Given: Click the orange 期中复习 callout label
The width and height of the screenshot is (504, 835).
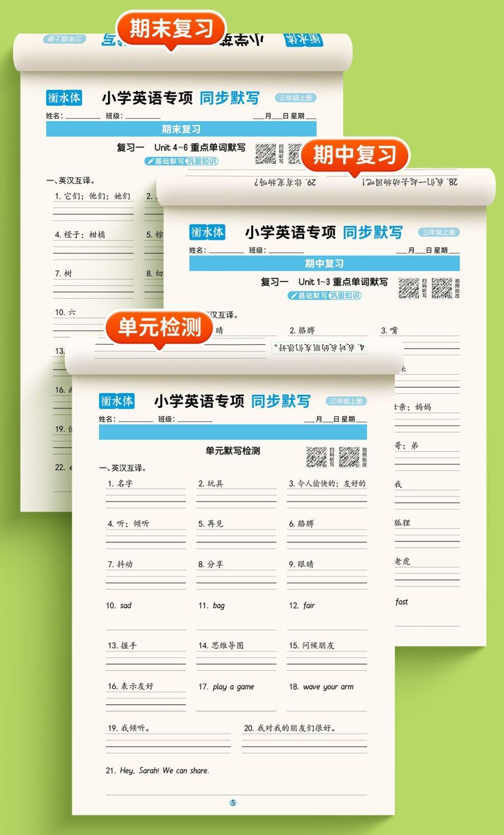Looking at the screenshot, I should coord(355,155).
